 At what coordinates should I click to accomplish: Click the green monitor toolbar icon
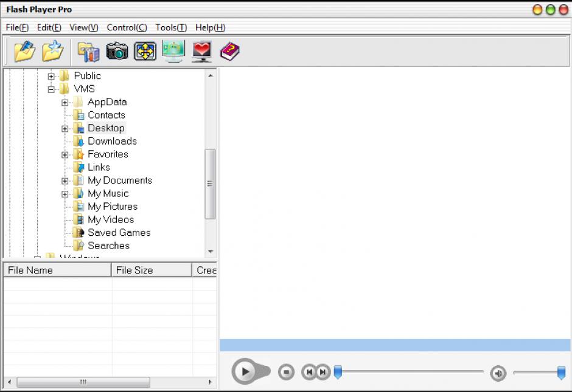click(173, 52)
